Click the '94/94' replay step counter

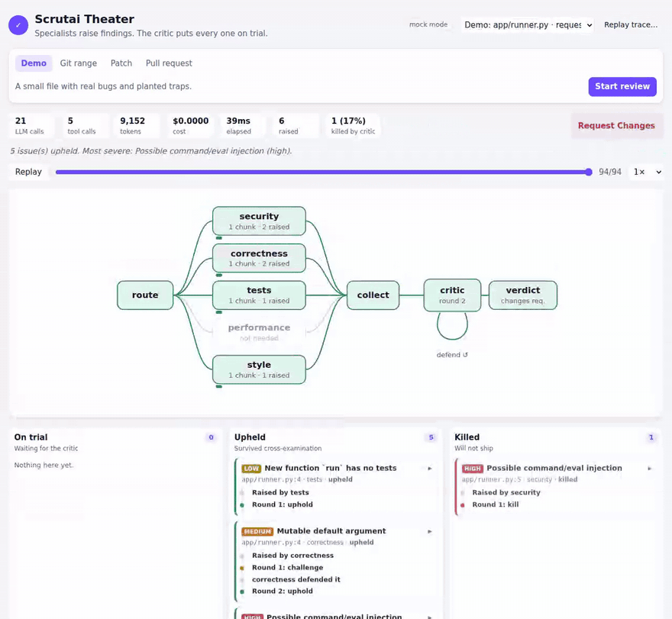point(610,172)
